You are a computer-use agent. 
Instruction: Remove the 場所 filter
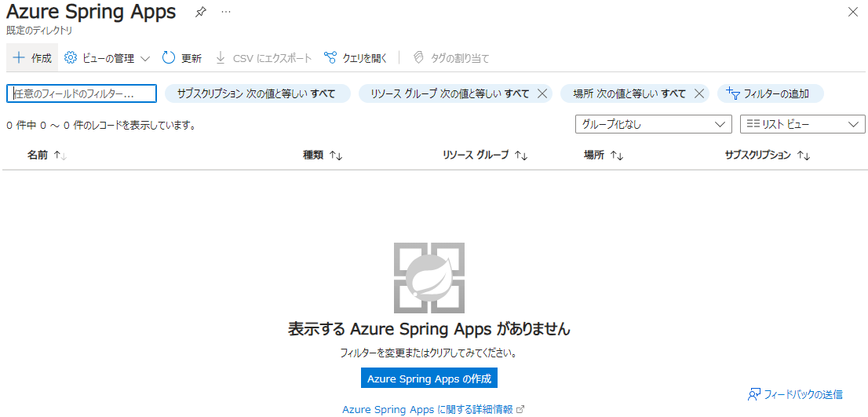[698, 93]
